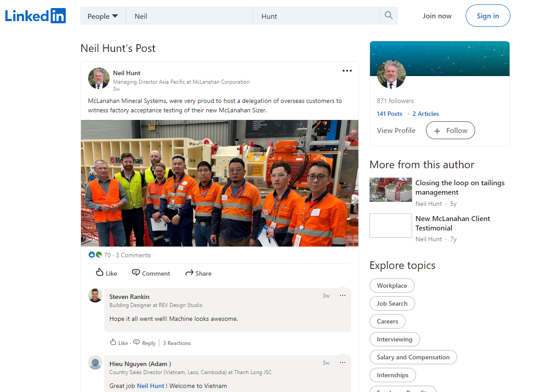557x392 pixels.
Task: Open Steven Rankin's profile picture
Action: 95,295
